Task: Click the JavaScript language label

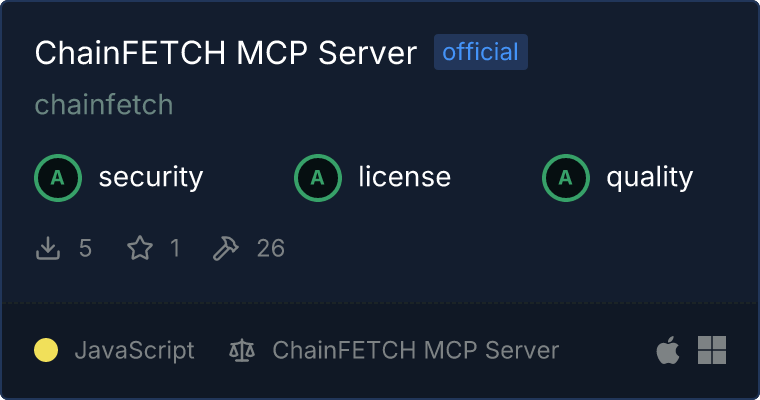Action: (x=135, y=350)
